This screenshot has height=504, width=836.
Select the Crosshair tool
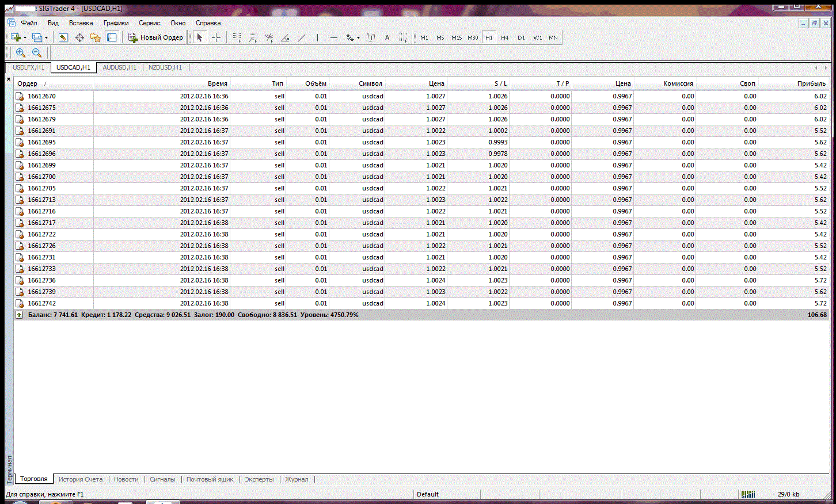216,37
